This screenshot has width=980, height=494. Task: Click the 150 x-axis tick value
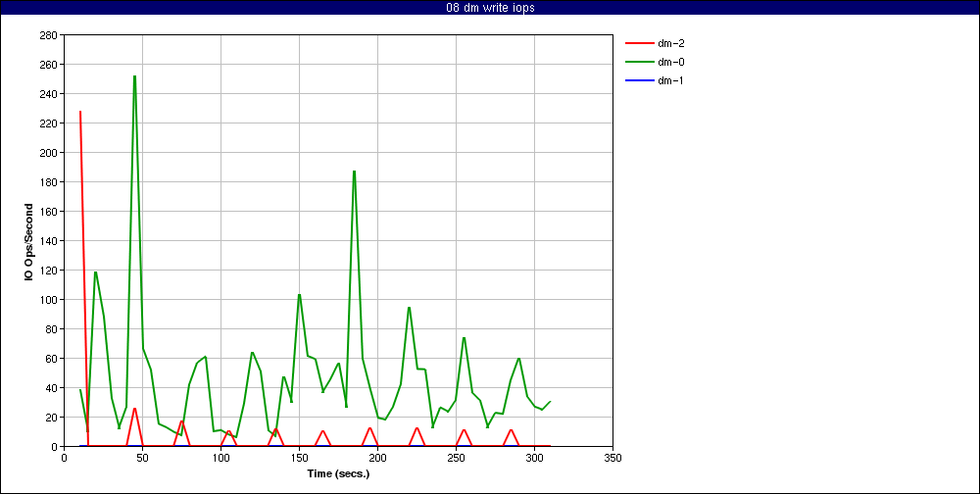pos(299,458)
